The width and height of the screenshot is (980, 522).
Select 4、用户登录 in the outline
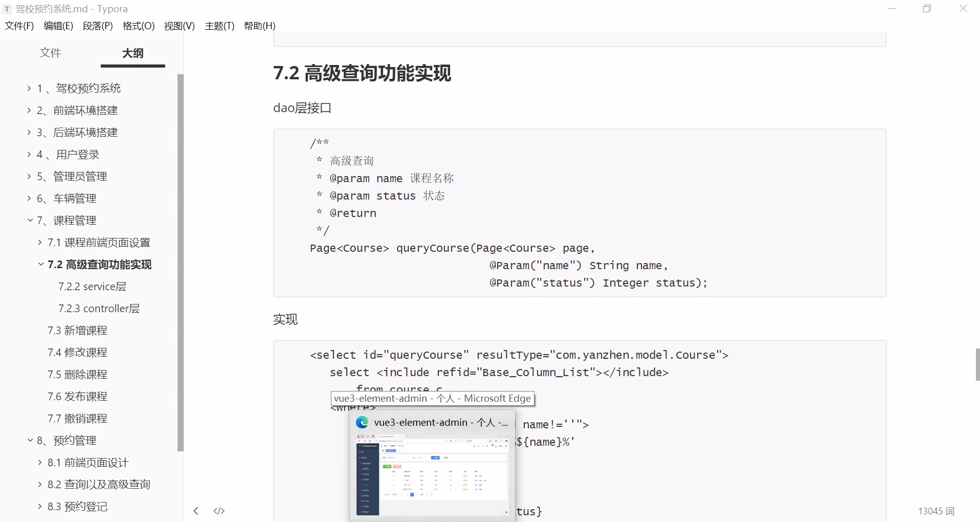(68, 154)
